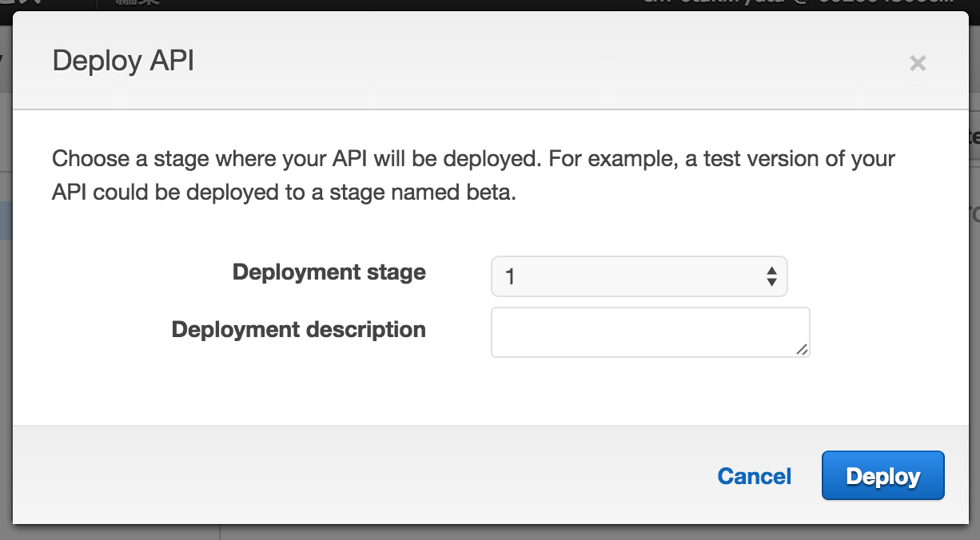Image resolution: width=980 pixels, height=540 pixels.
Task: Confirm deployment by clicking Deploy
Action: coord(882,475)
